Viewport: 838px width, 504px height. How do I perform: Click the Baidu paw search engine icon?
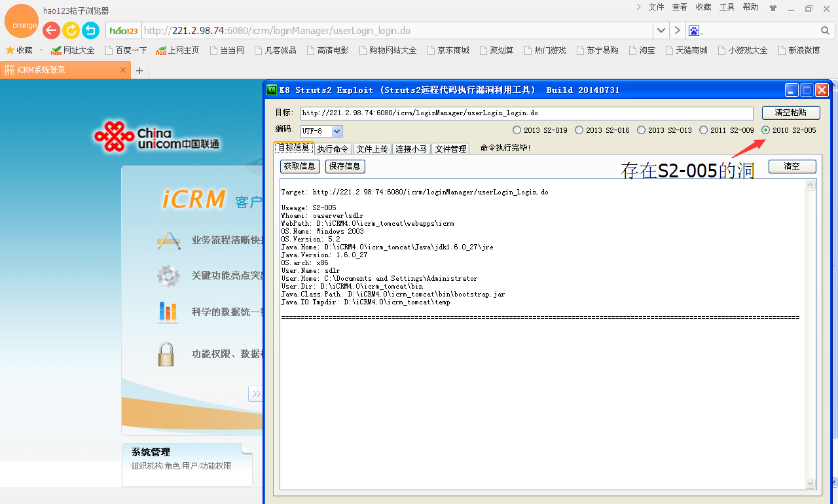[x=695, y=31]
